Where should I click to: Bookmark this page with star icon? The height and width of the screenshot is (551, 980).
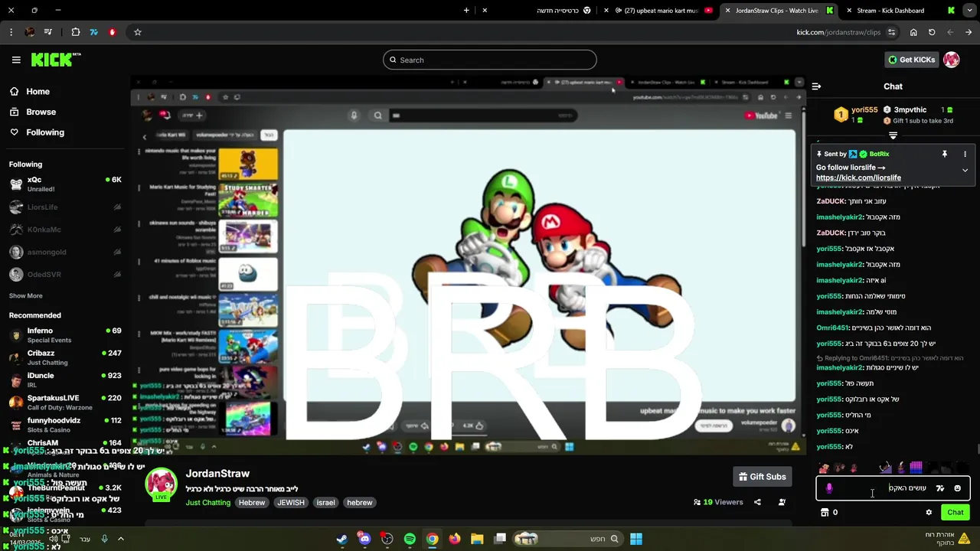point(138,32)
